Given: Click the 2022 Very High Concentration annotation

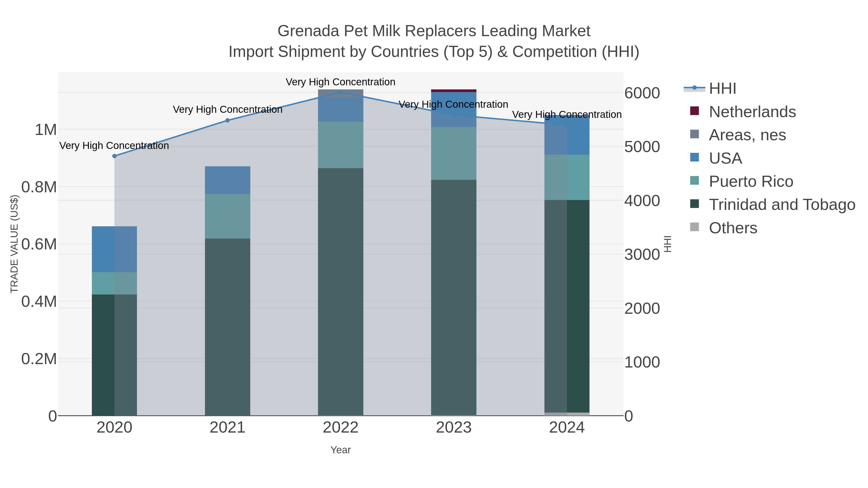Looking at the screenshot, I should [341, 82].
